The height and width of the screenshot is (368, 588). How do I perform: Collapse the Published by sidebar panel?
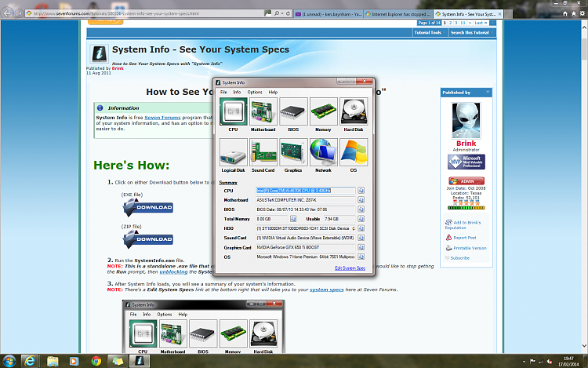click(x=488, y=92)
